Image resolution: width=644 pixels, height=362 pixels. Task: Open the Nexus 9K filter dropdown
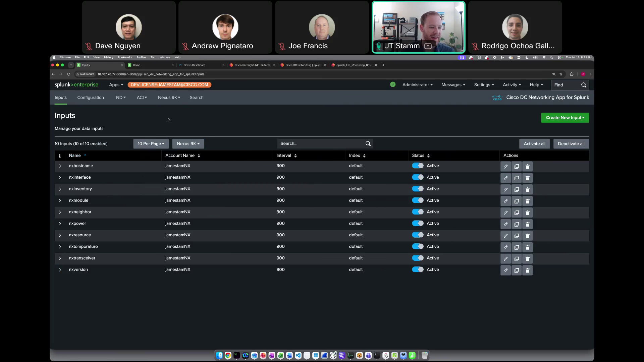point(188,144)
